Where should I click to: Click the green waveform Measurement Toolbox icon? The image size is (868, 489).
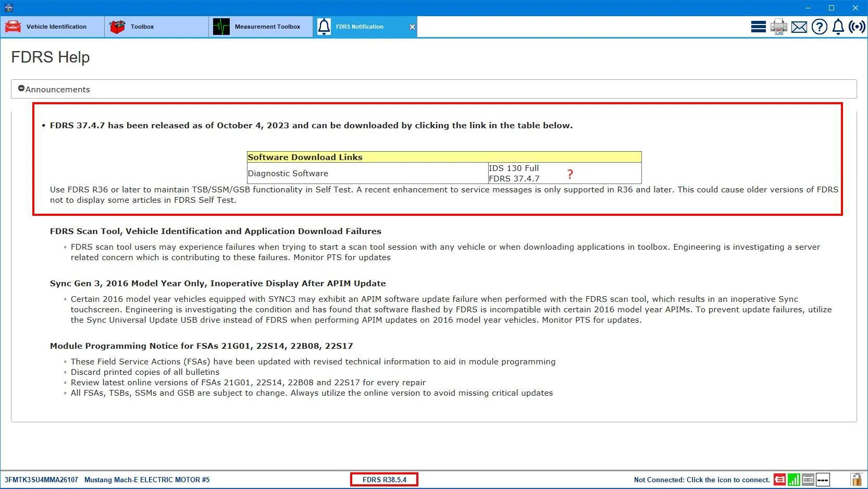click(221, 27)
